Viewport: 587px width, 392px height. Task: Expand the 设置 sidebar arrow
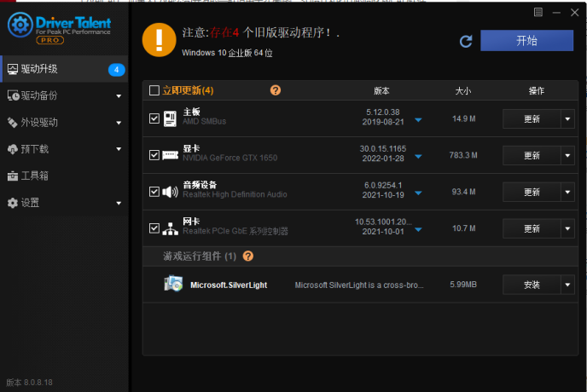click(x=119, y=203)
